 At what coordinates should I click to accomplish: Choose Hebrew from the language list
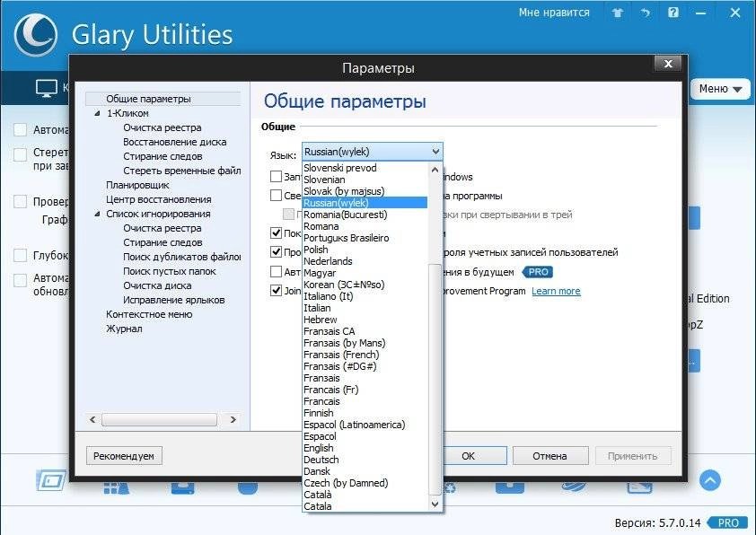point(321,319)
